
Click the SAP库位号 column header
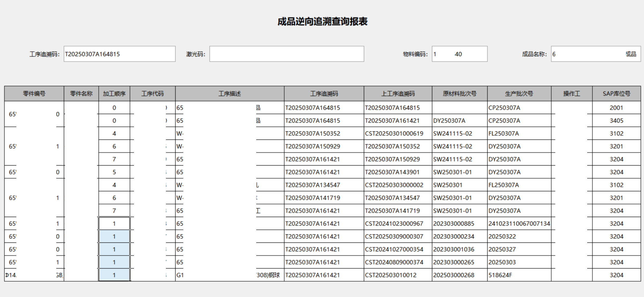click(x=615, y=93)
